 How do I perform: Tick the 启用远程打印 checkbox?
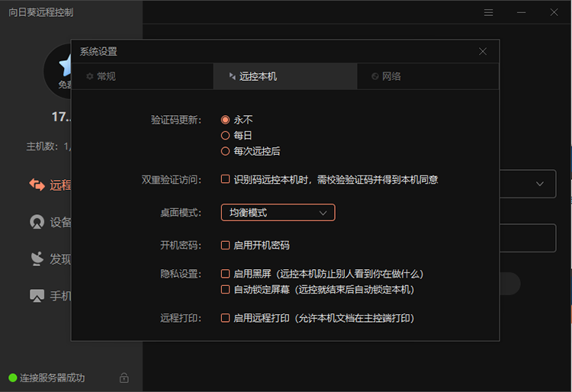(225, 318)
